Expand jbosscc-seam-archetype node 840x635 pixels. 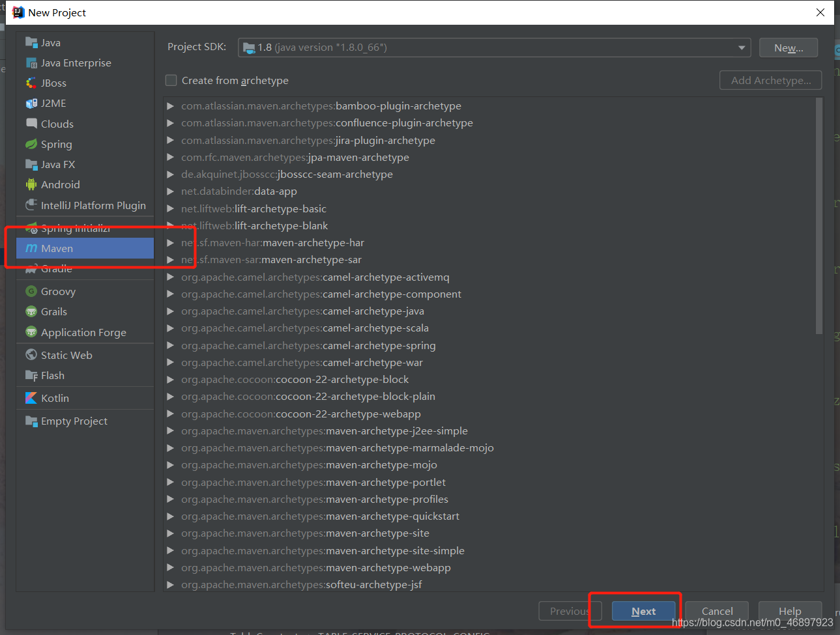tap(170, 174)
